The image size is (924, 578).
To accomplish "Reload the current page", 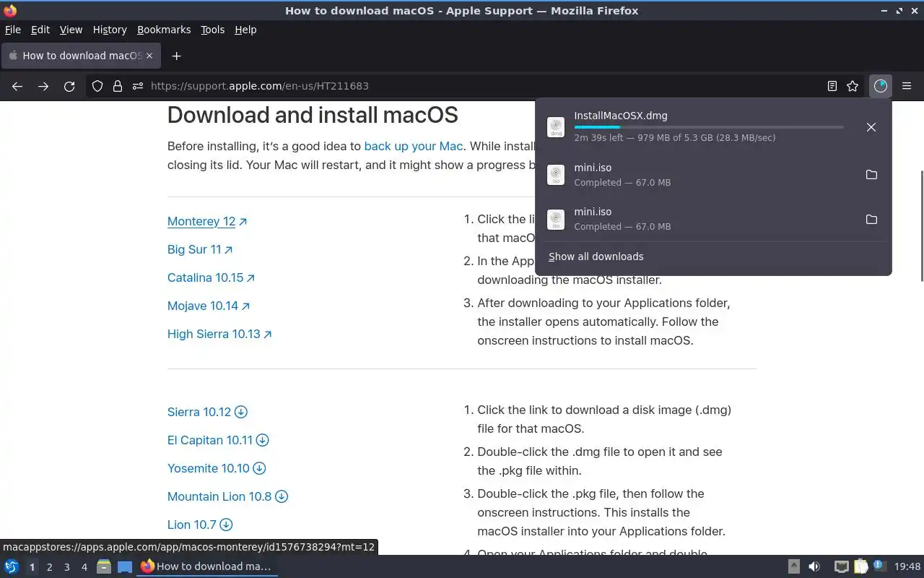I will click(x=69, y=86).
